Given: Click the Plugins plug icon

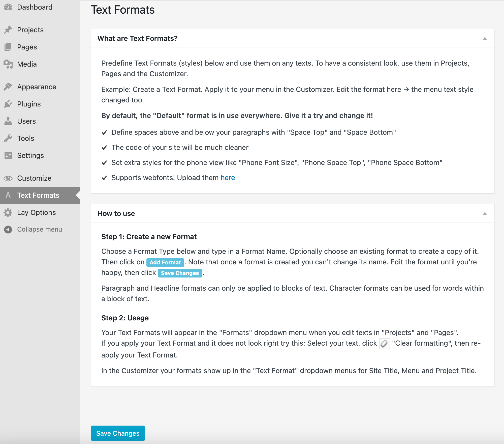Looking at the screenshot, I should 8,104.
